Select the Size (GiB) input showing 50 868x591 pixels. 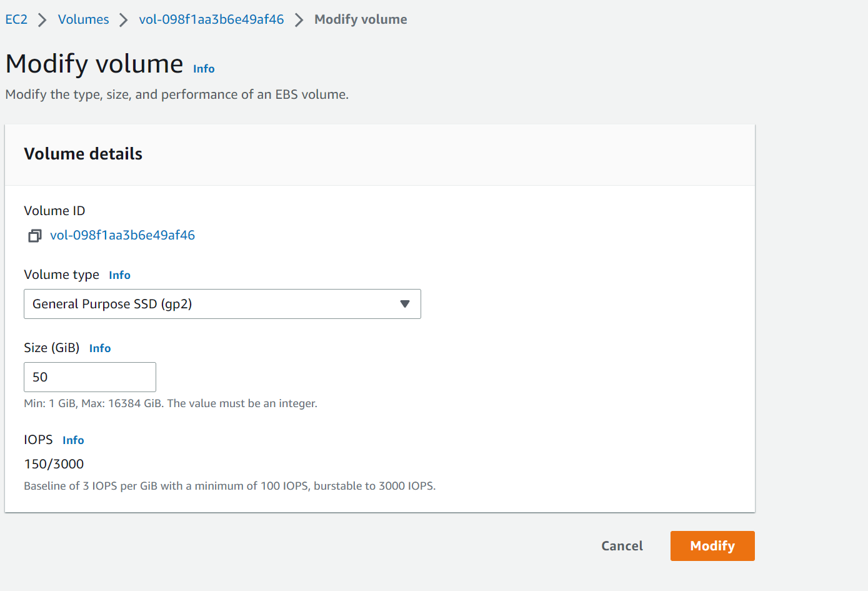pos(89,376)
